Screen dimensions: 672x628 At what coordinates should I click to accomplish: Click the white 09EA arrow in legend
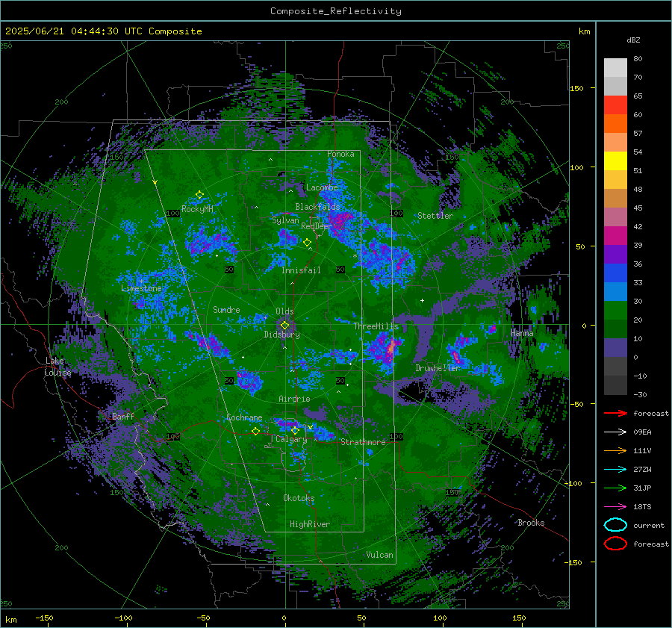click(x=615, y=432)
